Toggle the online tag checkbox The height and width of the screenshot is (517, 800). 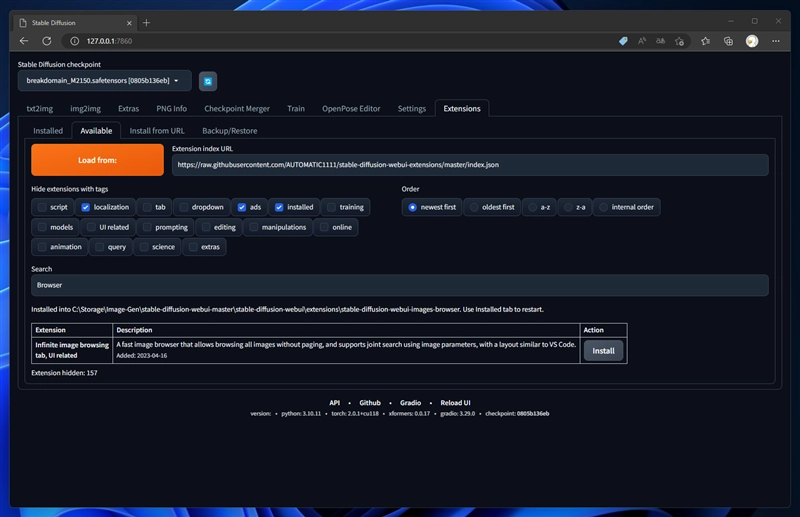[324, 227]
